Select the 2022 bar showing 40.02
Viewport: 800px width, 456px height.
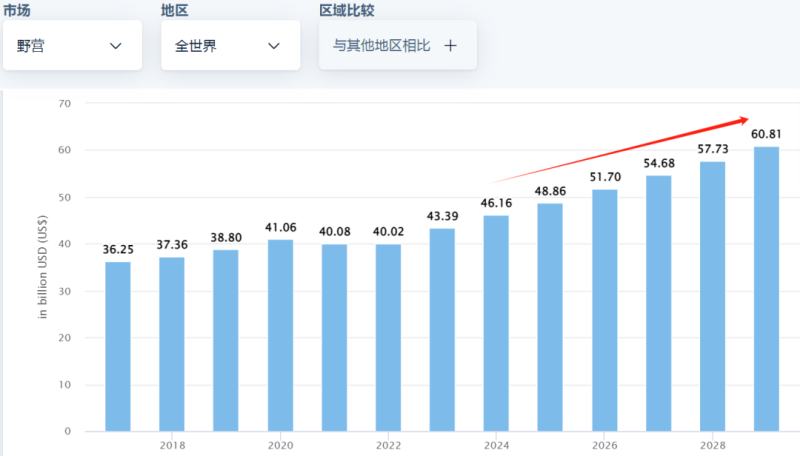point(388,337)
